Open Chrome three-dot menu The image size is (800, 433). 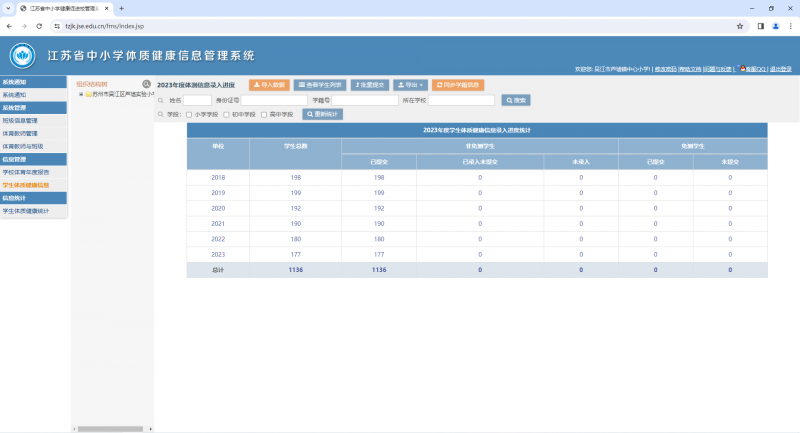(x=789, y=26)
